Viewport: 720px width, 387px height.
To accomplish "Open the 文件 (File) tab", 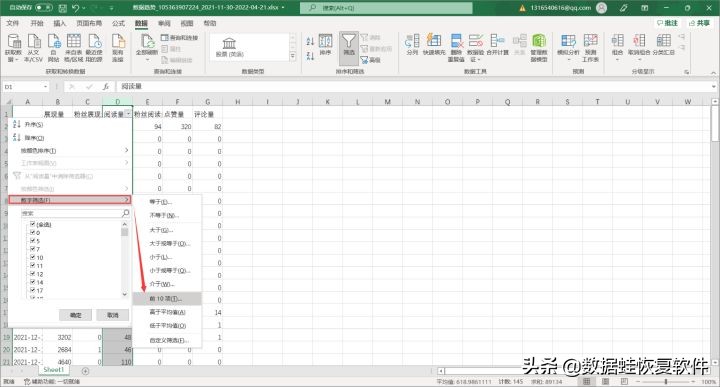I will (x=13, y=23).
